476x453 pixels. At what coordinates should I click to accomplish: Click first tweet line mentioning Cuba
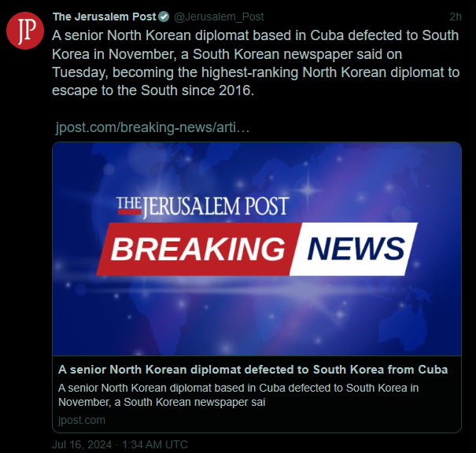(255, 35)
